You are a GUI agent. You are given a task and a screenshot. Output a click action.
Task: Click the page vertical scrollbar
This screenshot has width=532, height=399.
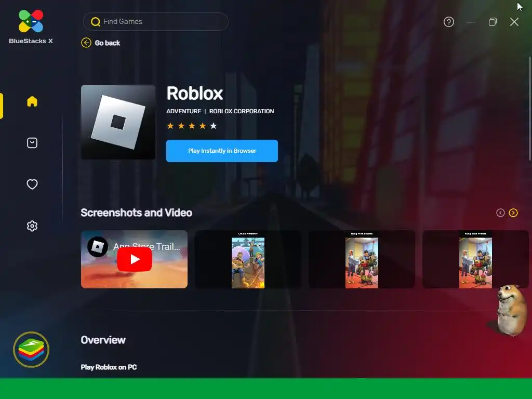pyautogui.click(x=529, y=109)
